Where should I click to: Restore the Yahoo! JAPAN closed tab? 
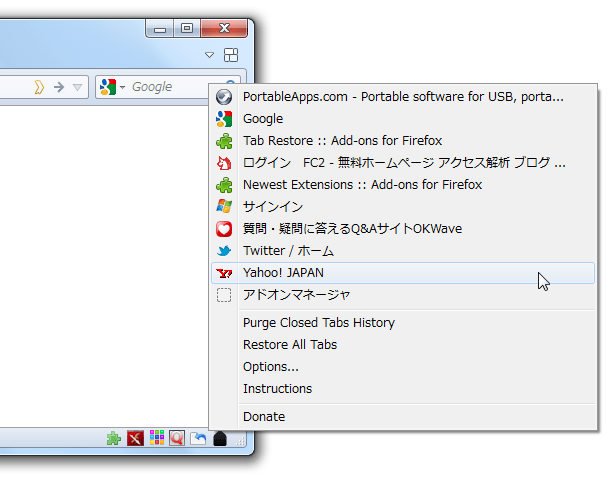(x=403, y=273)
